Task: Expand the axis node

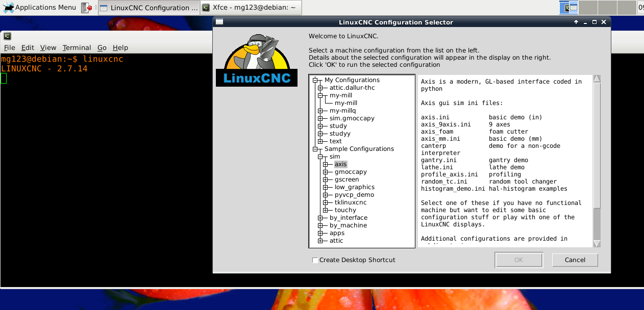Action: [x=325, y=164]
